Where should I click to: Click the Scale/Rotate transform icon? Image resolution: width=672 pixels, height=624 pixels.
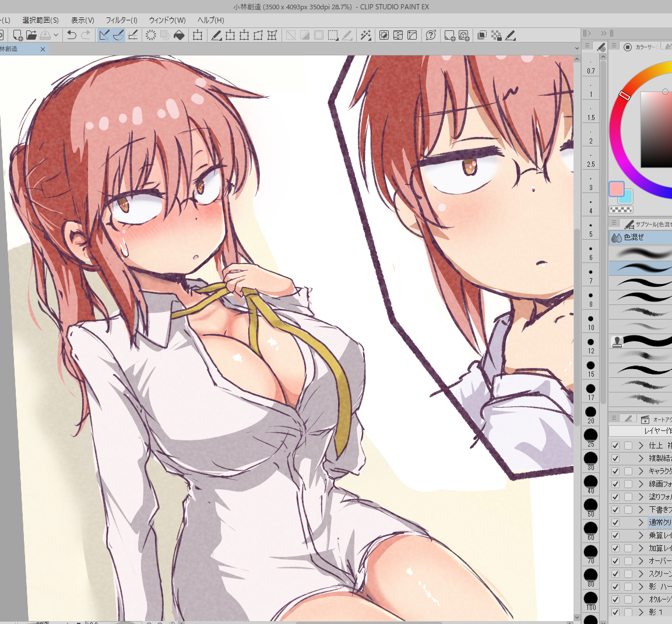pos(198,35)
